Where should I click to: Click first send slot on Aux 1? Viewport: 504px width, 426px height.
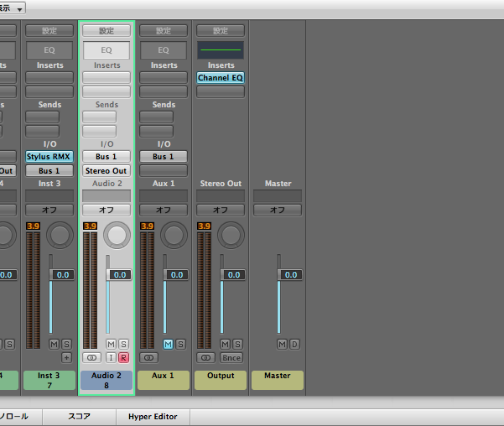[x=156, y=117]
